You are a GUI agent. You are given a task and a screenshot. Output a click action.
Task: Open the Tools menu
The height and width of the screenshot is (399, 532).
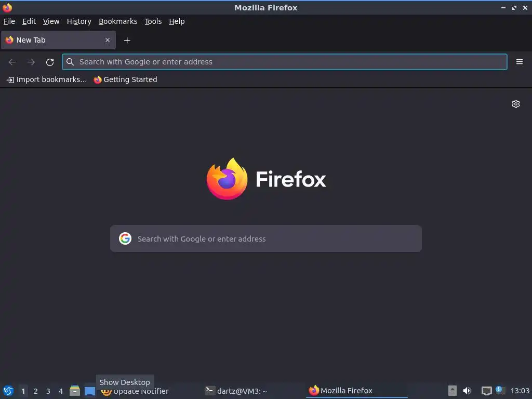(153, 21)
